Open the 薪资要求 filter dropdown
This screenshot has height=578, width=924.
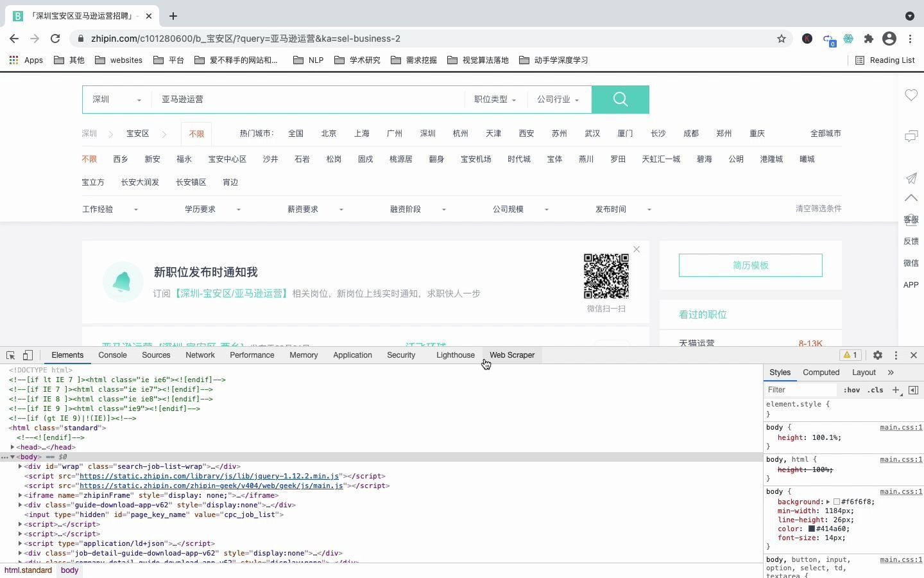(x=315, y=209)
